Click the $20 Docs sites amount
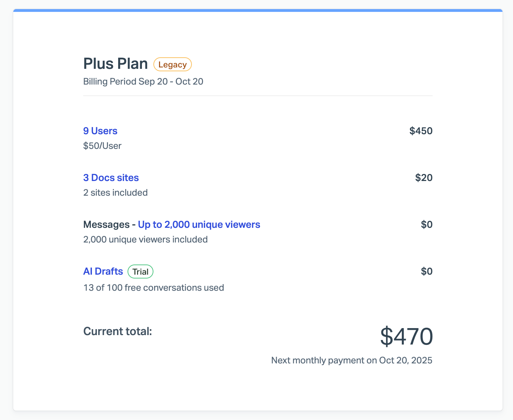Viewport: 513px width, 420px height. click(x=424, y=178)
